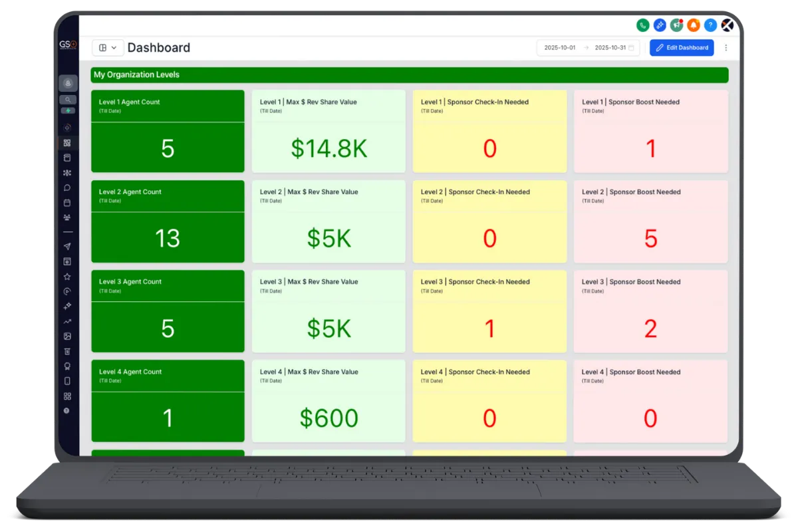This screenshot has width=798, height=532.
Task: Open Level 3 Sponsor Boost Needed card
Action: click(650, 311)
